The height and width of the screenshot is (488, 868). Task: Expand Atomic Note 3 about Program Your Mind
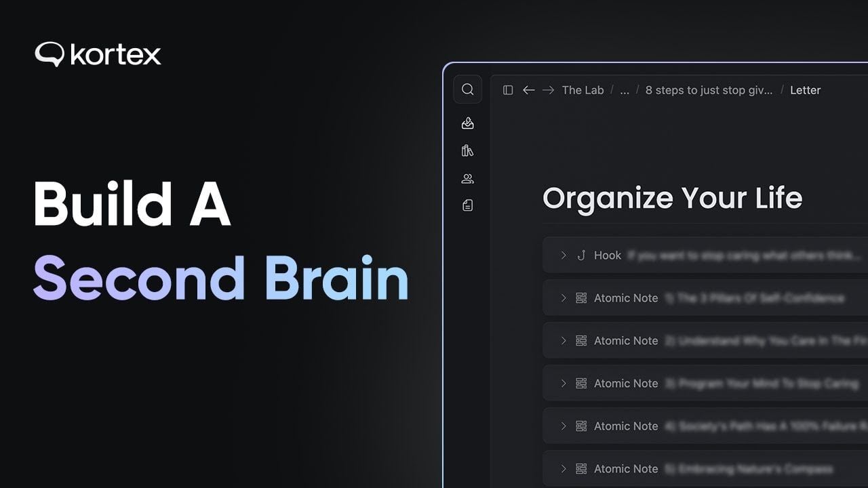pyautogui.click(x=563, y=383)
